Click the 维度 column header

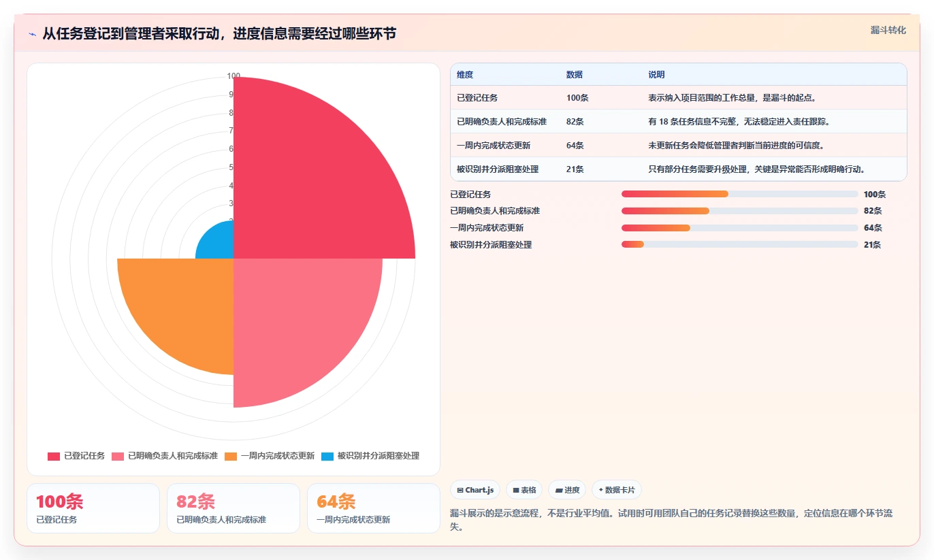465,75
